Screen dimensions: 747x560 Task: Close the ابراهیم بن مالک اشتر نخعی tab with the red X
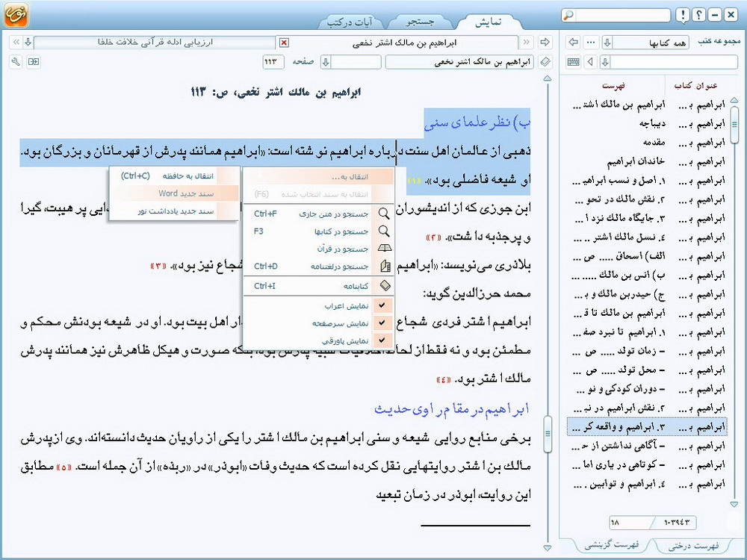point(284,43)
